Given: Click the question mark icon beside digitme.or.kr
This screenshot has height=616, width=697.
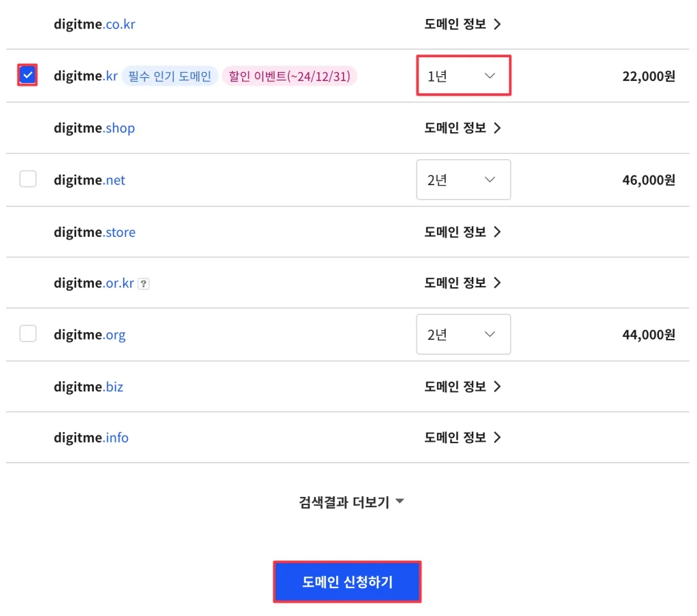Looking at the screenshot, I should (x=143, y=284).
